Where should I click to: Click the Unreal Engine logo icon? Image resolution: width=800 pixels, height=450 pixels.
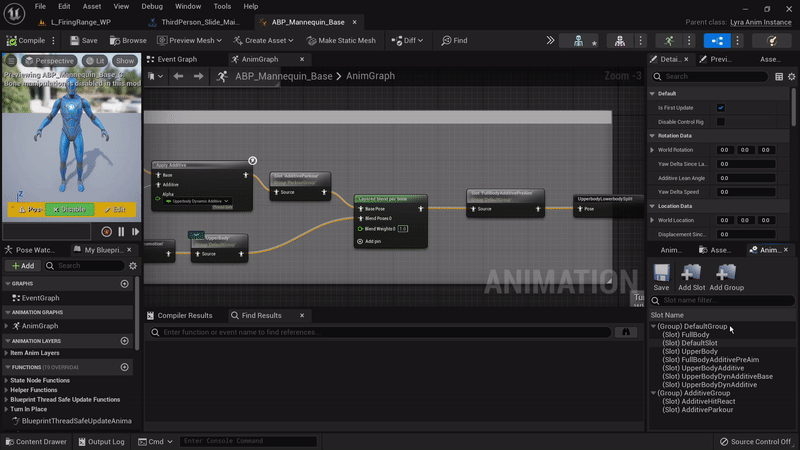14,14
